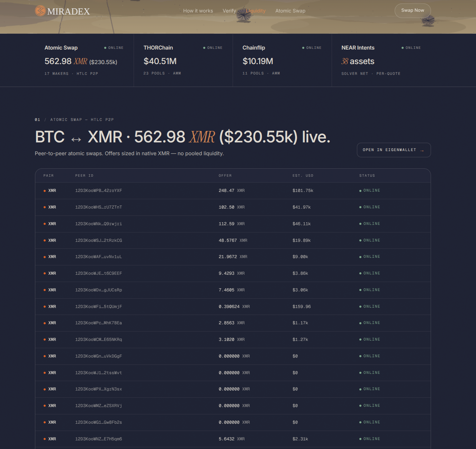The height and width of the screenshot is (449, 476).
Task: Click the 3.1020 XMR offer amount
Action: click(x=232, y=340)
